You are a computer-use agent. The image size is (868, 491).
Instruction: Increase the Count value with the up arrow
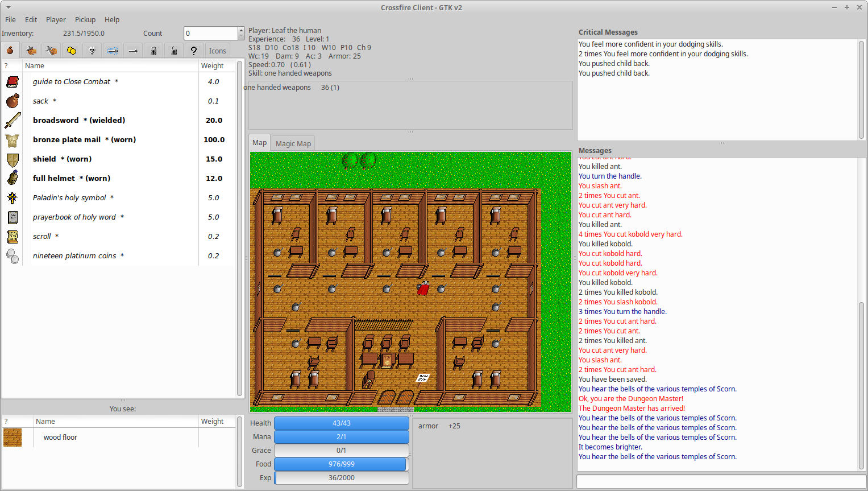[242, 30]
